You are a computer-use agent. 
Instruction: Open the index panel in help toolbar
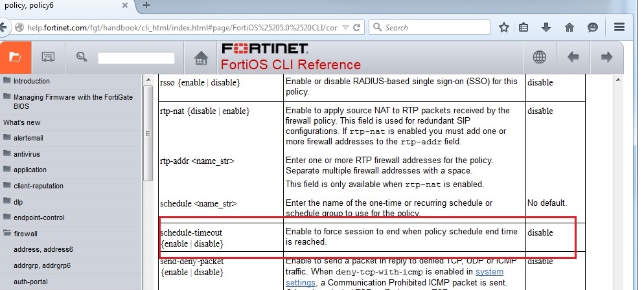pos(49,57)
